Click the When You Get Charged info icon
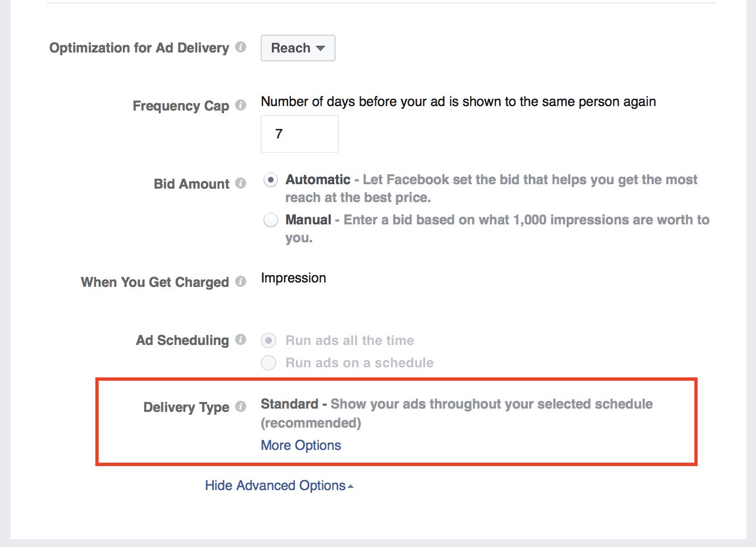 point(241,281)
